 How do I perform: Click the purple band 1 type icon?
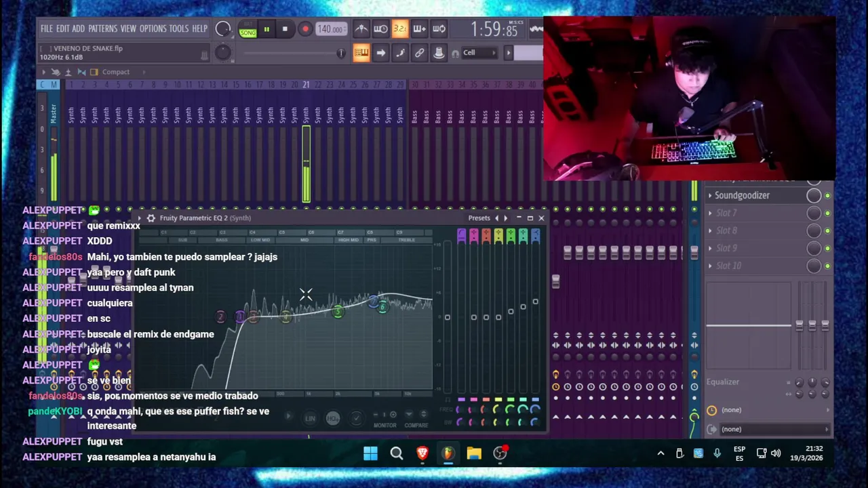pos(462,235)
